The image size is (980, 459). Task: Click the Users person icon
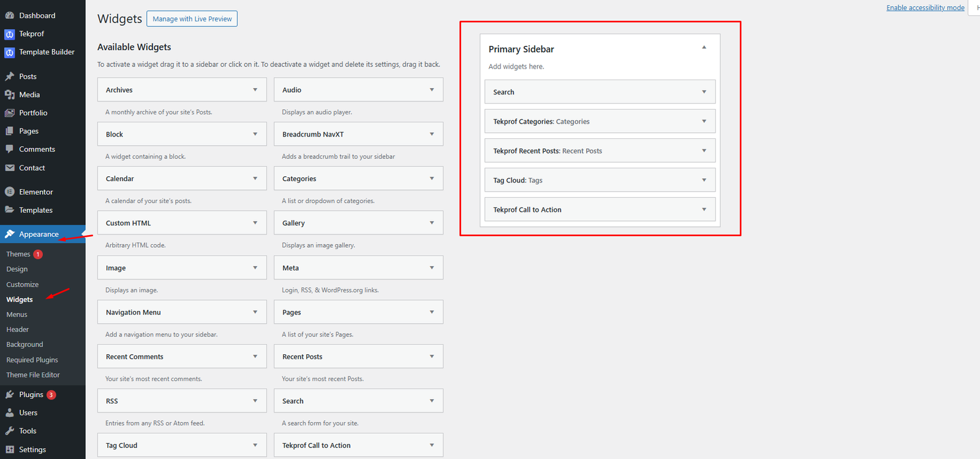(x=10, y=412)
